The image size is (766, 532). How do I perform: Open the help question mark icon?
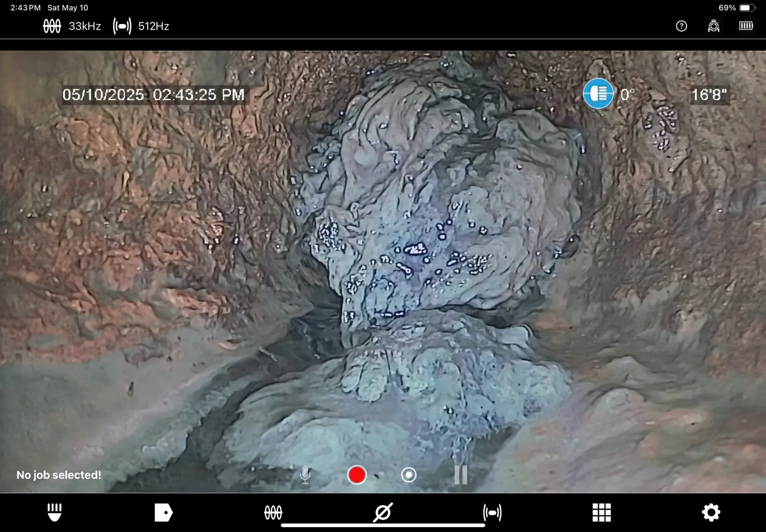(681, 26)
